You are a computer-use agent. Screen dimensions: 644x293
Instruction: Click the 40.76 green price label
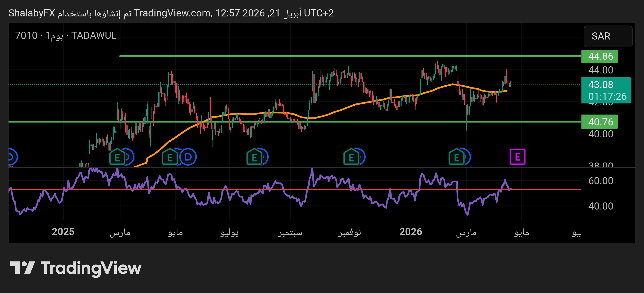600,122
